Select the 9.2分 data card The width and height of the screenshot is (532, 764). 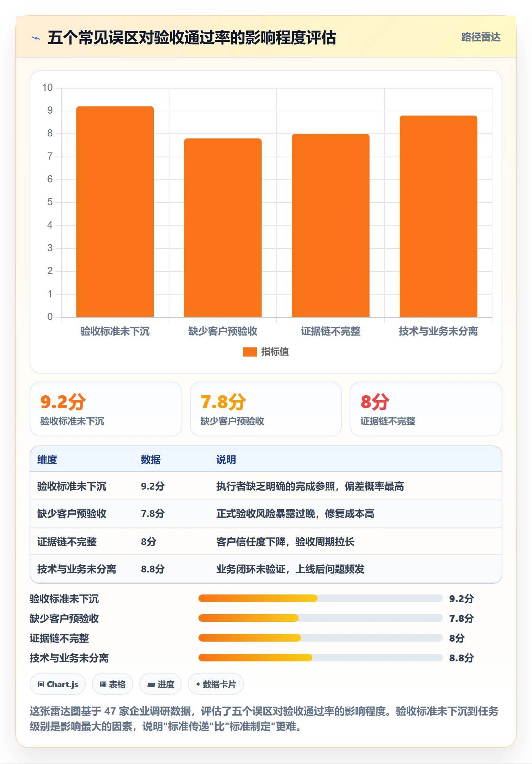(106, 409)
